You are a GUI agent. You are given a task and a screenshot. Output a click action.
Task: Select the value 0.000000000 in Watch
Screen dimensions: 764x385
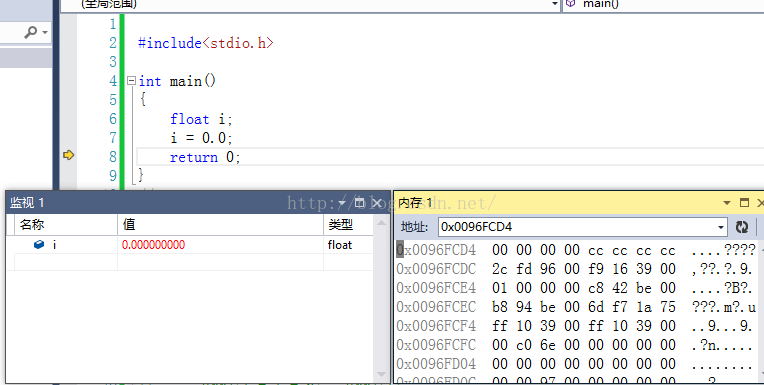[153, 245]
